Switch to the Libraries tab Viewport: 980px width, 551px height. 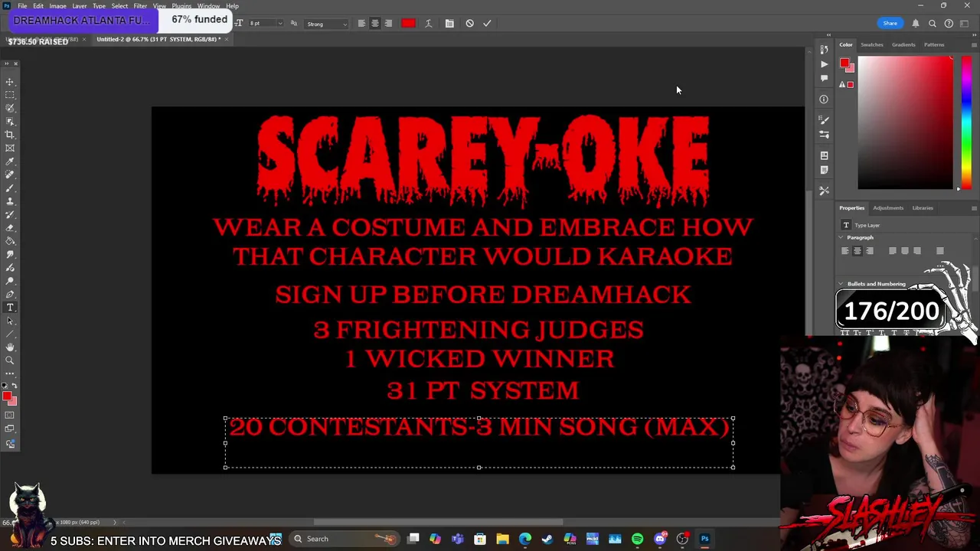point(923,208)
